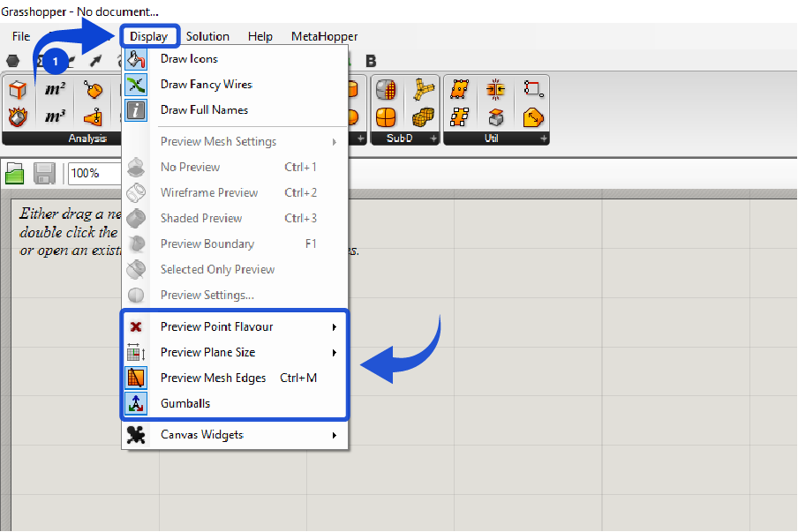Image resolution: width=798 pixels, height=532 pixels.
Task: Select the orange SubD box icon
Action: click(x=386, y=117)
